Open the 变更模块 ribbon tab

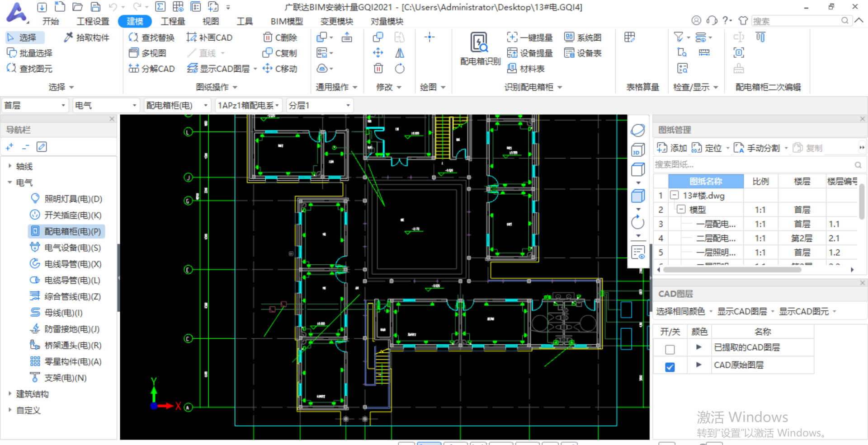336,21
